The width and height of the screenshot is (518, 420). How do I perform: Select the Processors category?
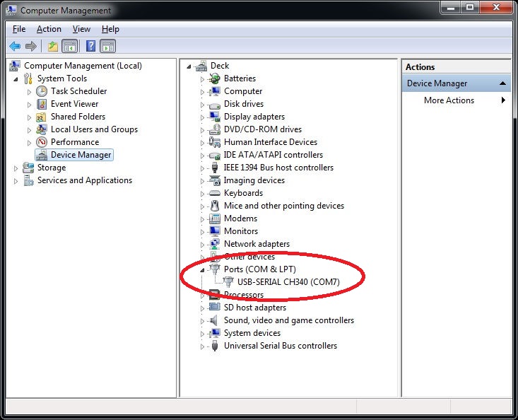coord(244,294)
